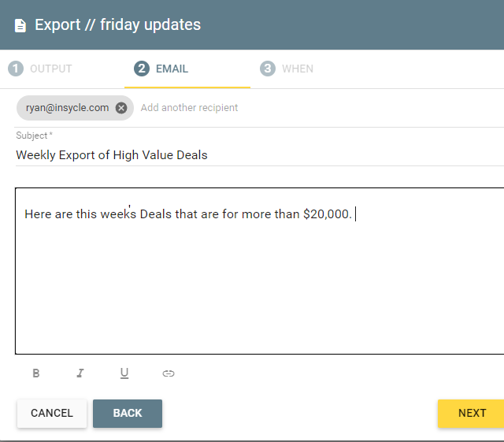Click inside the email body editor
The height and width of the screenshot is (442, 504).
click(x=260, y=271)
